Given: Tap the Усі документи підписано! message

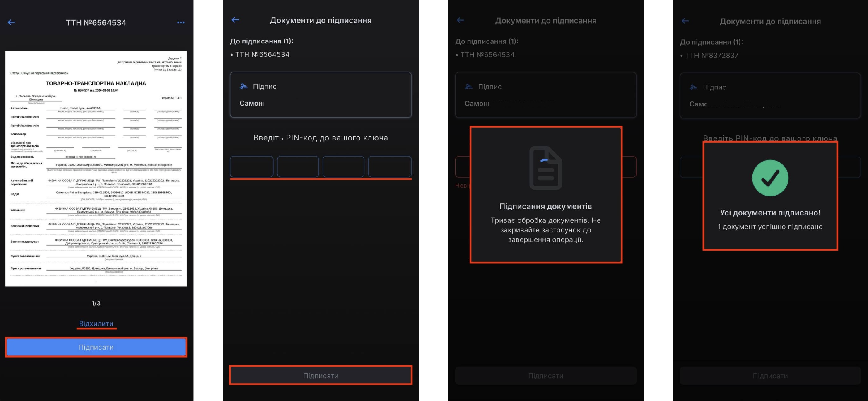Looking at the screenshot, I should (770, 213).
